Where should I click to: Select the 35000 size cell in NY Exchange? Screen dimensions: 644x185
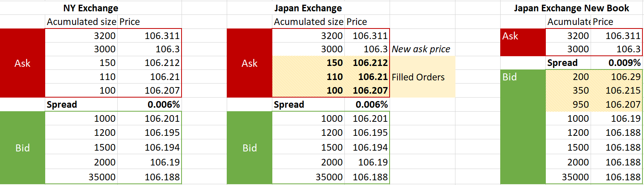click(102, 177)
